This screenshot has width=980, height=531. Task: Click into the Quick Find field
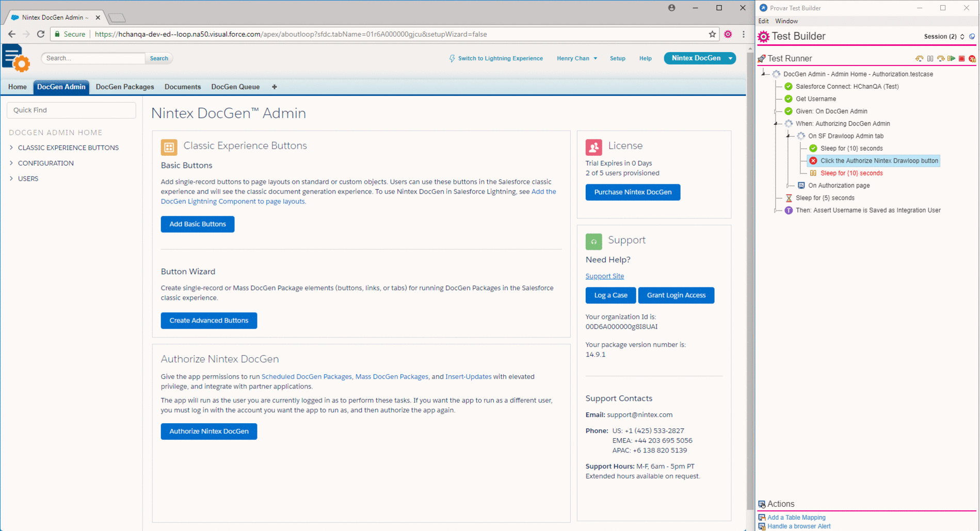point(71,110)
